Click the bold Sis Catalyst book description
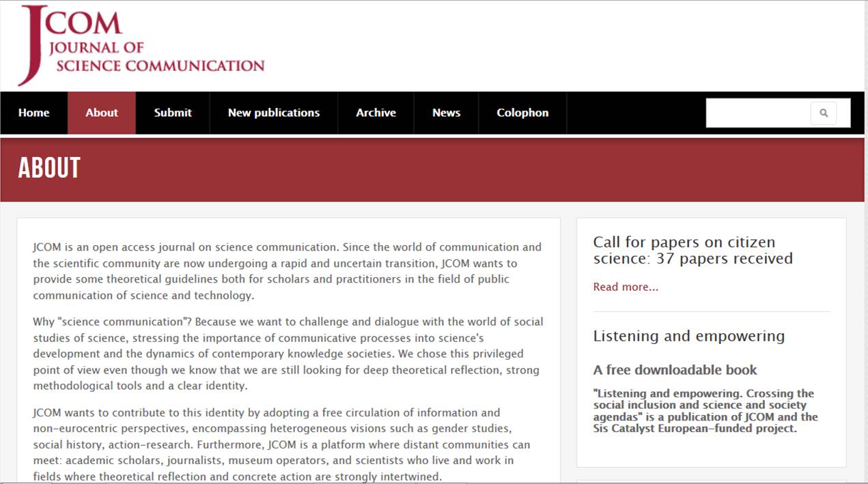The height and width of the screenshot is (484, 868). click(x=705, y=411)
